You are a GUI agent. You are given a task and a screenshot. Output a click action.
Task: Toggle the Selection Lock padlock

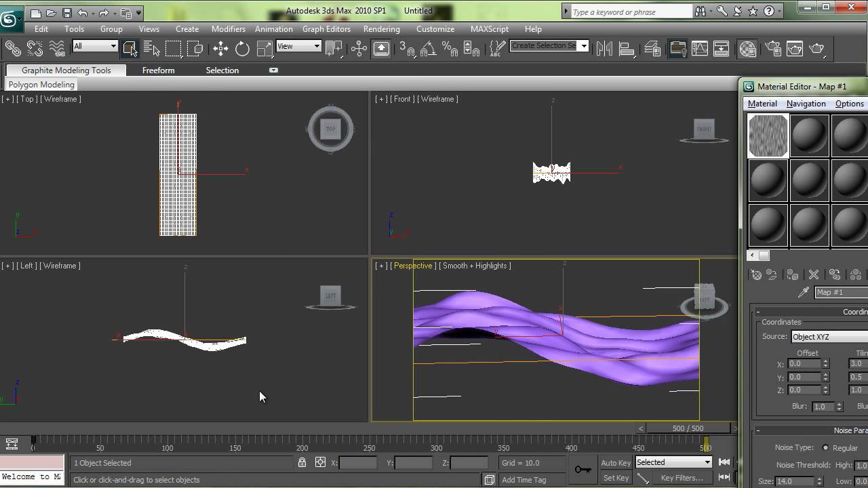[302, 462]
